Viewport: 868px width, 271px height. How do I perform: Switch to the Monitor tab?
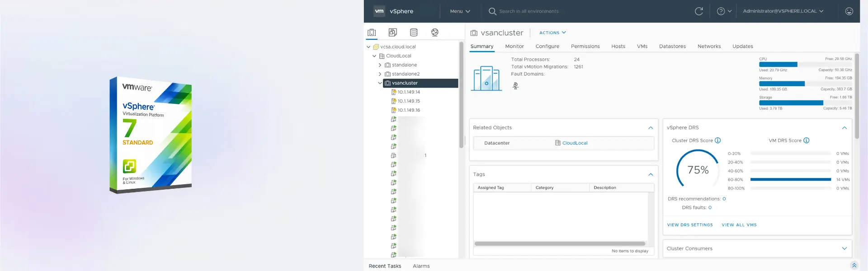point(514,47)
